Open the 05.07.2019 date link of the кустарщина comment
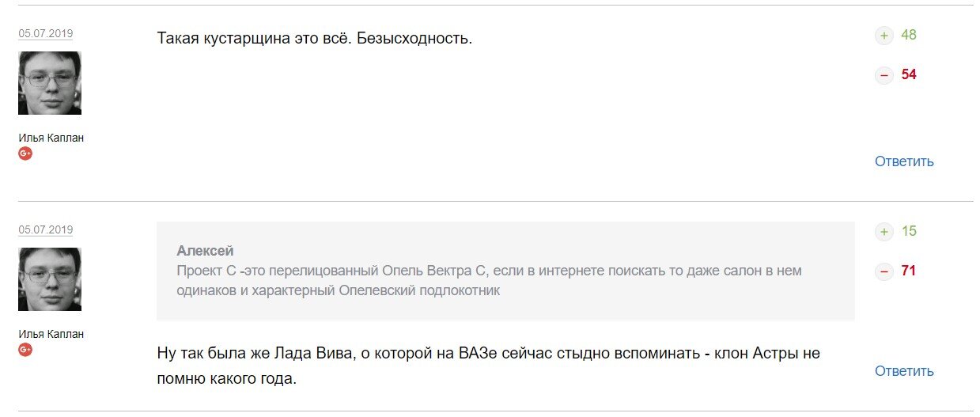Screen dimensions: 980x417 click(46, 34)
